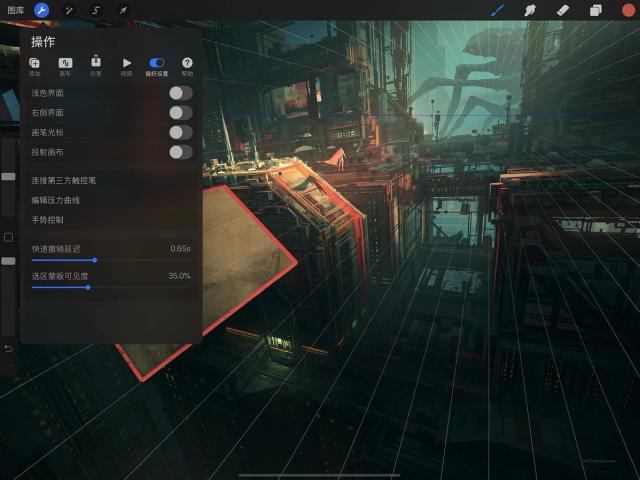Image resolution: width=640 pixels, height=480 pixels.
Task: Click the sidebar brush size slider handle
Action: click(8, 176)
